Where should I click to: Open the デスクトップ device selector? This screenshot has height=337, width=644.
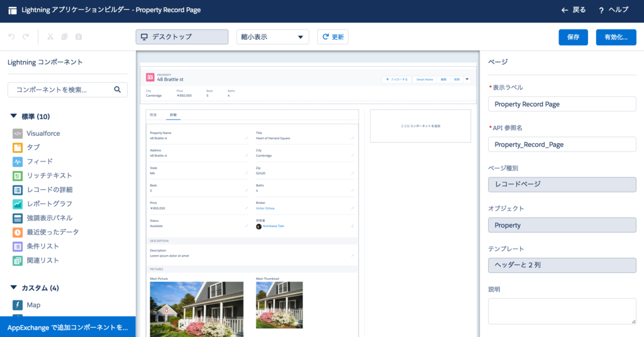coord(182,37)
